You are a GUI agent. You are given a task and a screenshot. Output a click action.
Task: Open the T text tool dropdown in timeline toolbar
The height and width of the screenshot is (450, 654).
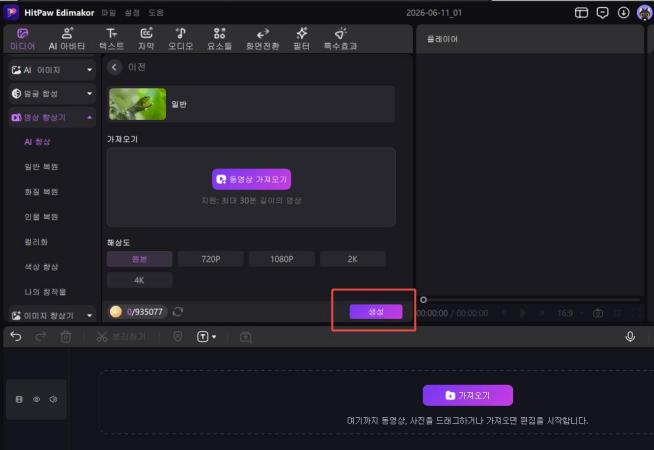coord(206,337)
